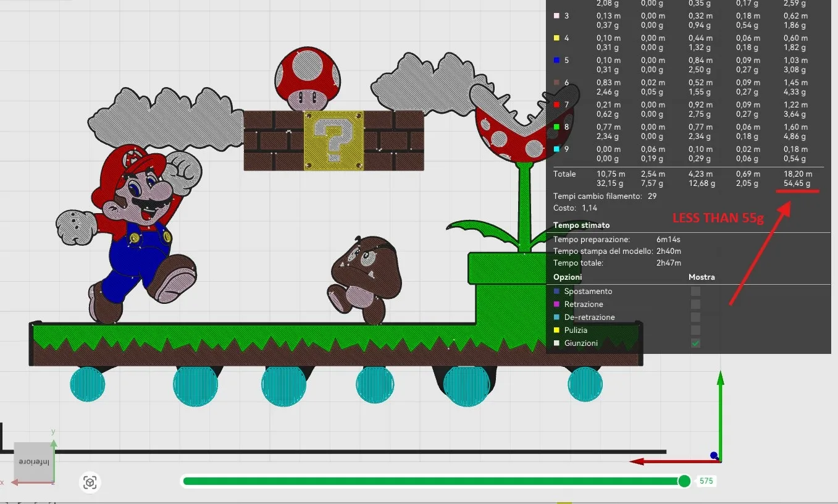Click the Inferiore face of view cube
The image size is (838, 504).
[x=34, y=462]
